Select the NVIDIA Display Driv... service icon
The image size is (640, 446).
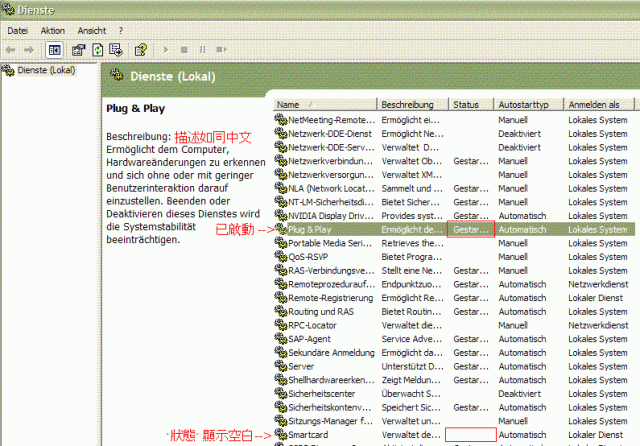[281, 215]
